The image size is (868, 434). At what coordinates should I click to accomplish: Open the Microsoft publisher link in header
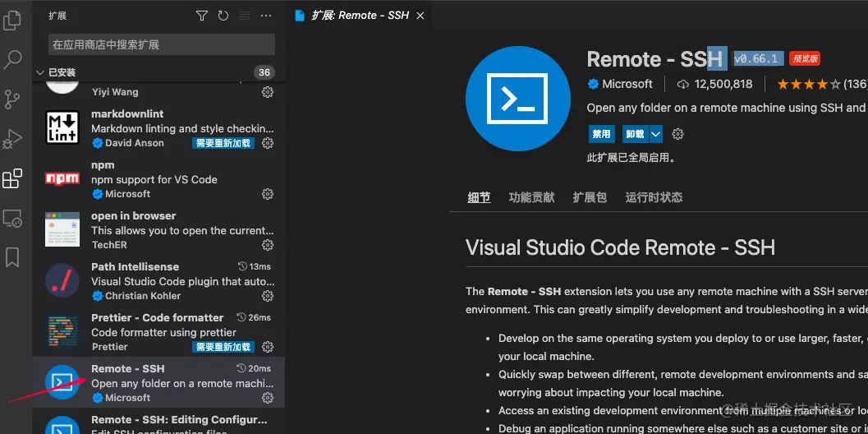(x=627, y=84)
